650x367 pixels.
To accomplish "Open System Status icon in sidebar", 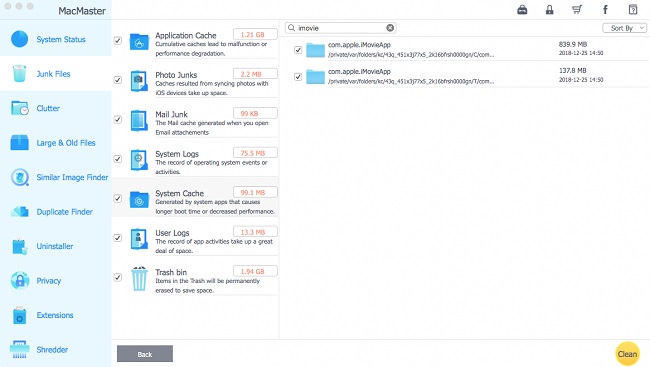I will click(x=19, y=39).
